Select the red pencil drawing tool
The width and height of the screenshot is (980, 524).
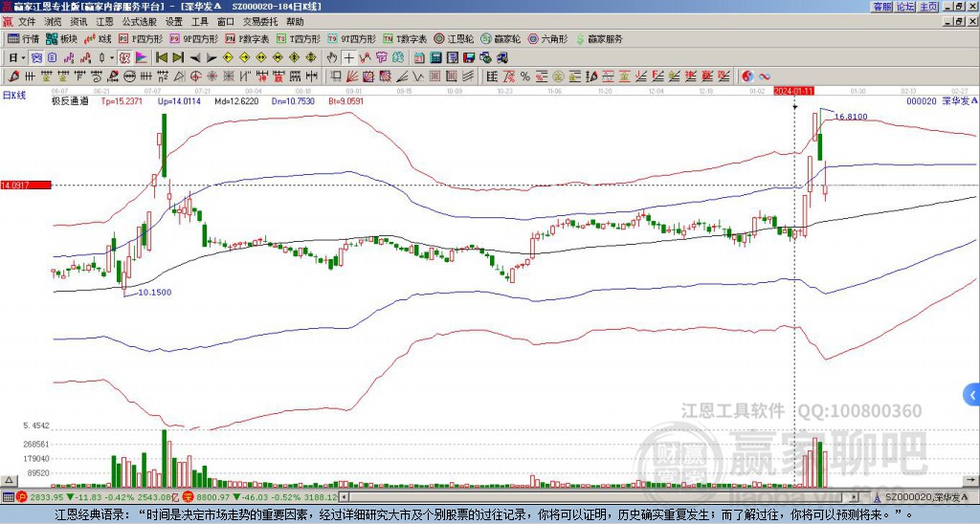tap(13, 76)
